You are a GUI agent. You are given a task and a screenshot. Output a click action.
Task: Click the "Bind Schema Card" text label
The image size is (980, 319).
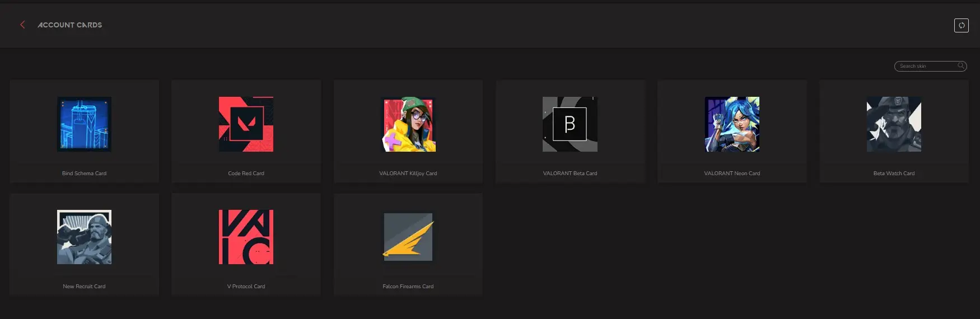[x=84, y=173]
